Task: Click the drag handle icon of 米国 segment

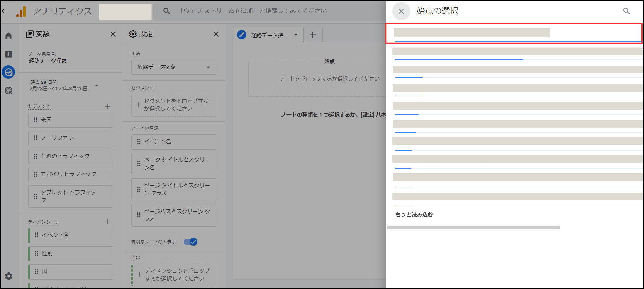Action: (x=35, y=120)
